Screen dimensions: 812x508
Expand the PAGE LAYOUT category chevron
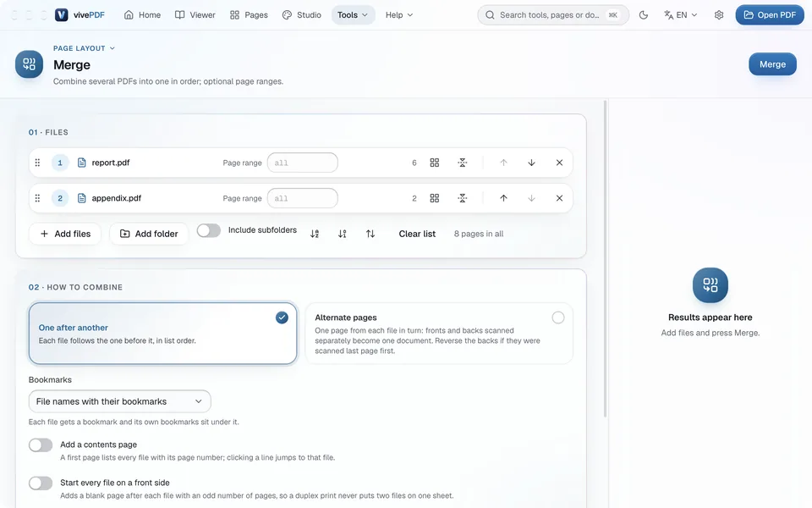[x=112, y=48]
